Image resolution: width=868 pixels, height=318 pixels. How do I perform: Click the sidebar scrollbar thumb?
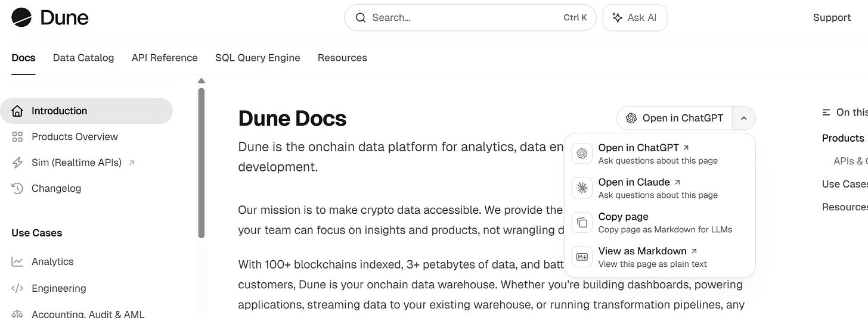click(201, 163)
